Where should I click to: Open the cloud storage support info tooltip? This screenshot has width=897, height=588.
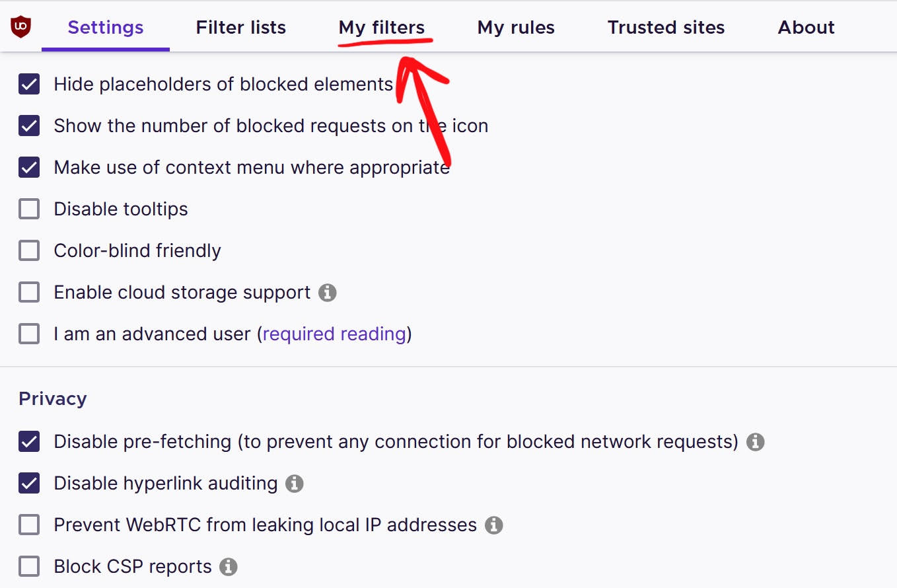point(328,292)
